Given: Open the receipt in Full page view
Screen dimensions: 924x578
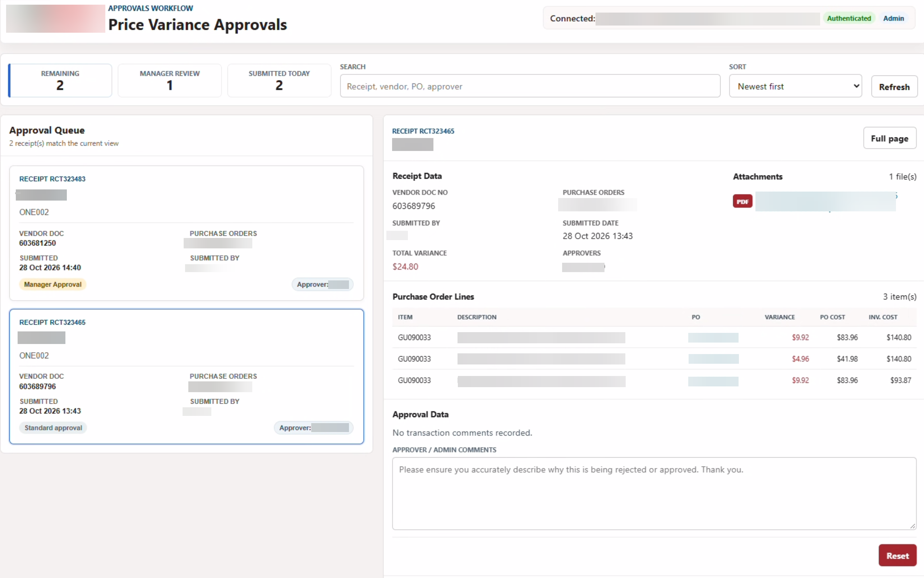Looking at the screenshot, I should (x=889, y=138).
